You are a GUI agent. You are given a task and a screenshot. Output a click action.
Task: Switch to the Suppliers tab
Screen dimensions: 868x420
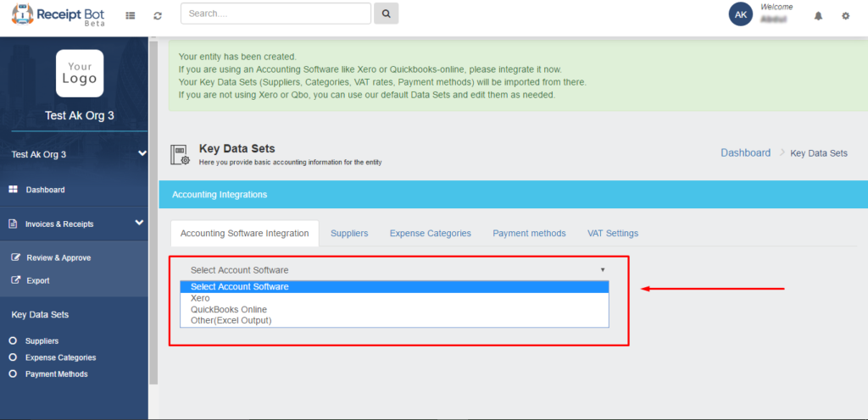click(x=349, y=233)
